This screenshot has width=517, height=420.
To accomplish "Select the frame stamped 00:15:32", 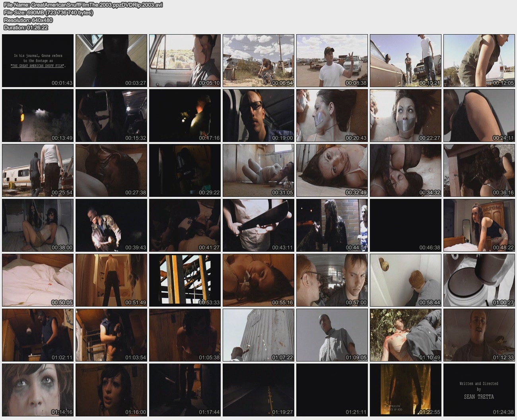I will point(111,115).
